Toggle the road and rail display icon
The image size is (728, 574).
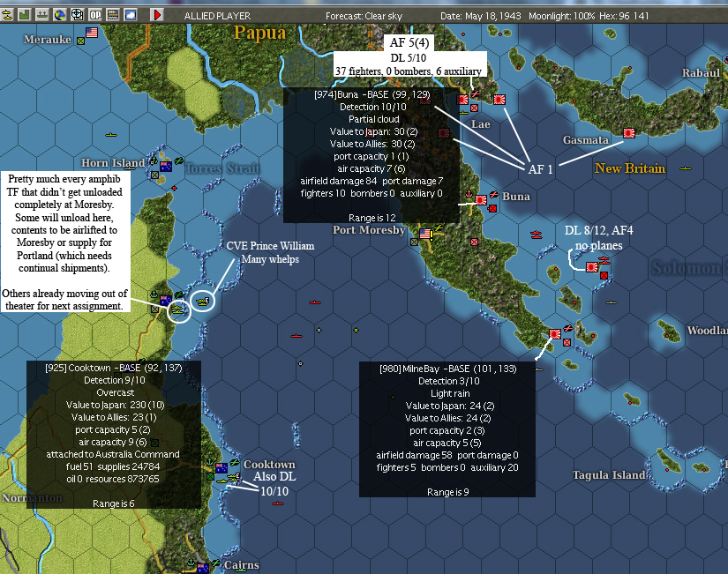pyautogui.click(x=112, y=15)
